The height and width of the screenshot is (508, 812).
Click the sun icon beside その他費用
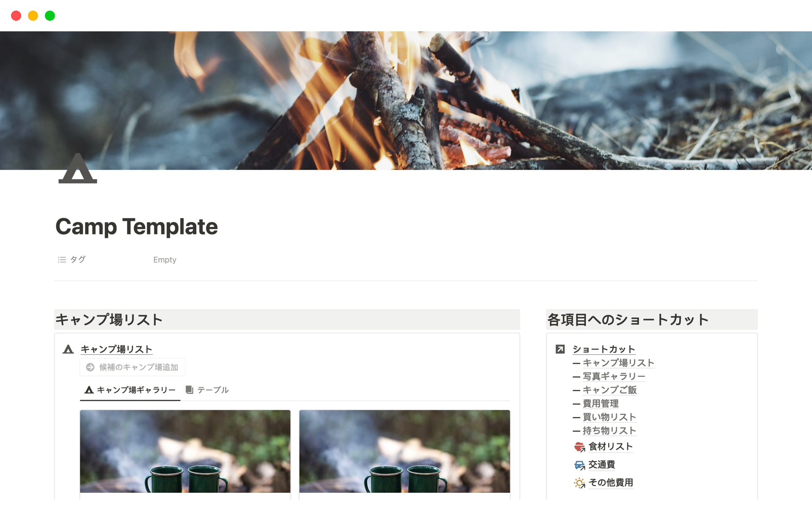click(579, 483)
